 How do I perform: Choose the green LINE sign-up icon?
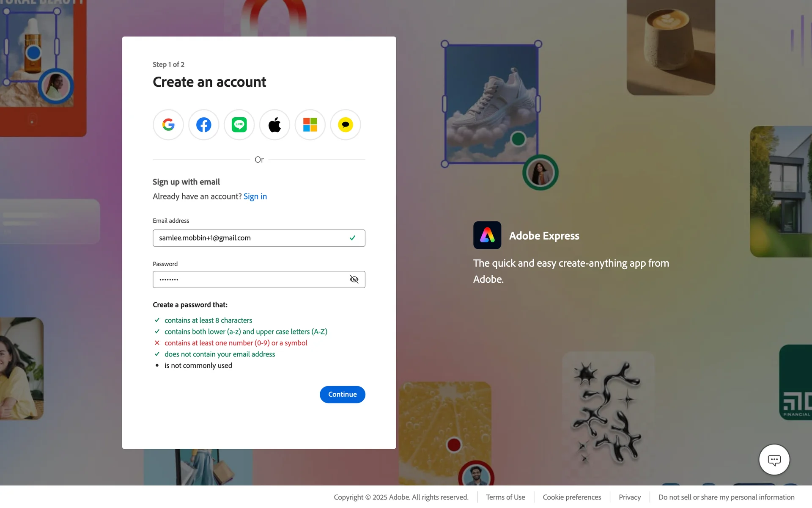coord(239,125)
